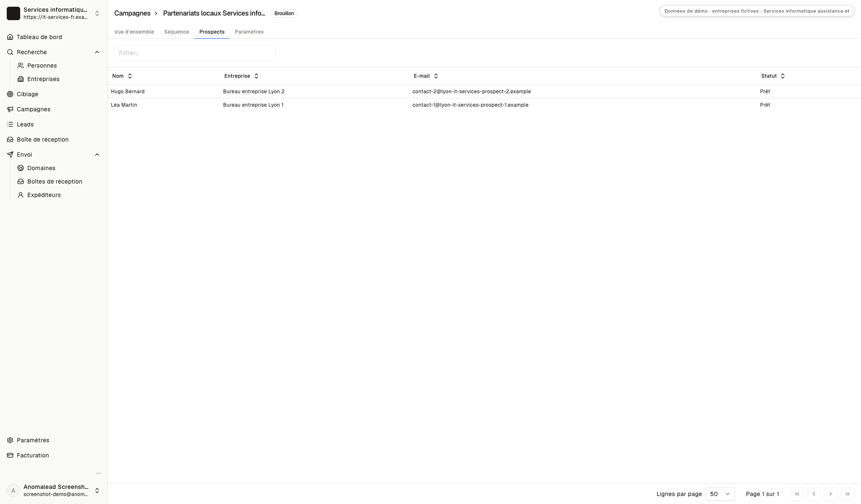Open Entreprises building icon

tap(21, 79)
